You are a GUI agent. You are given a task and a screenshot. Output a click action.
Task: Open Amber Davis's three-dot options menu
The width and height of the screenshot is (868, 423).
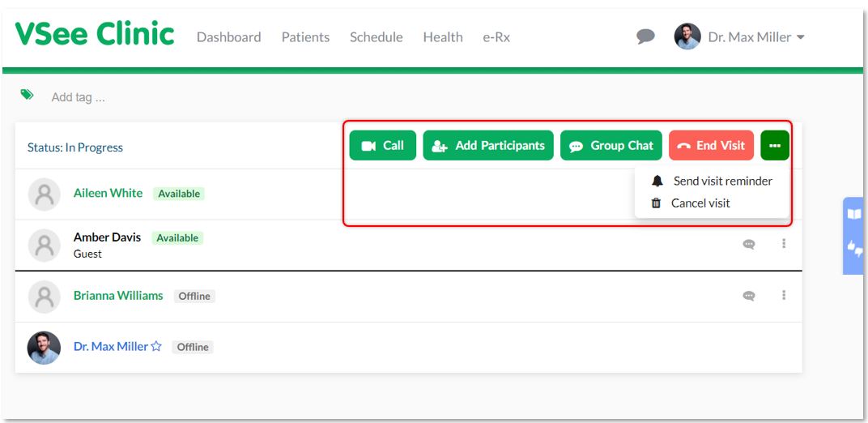(x=784, y=243)
